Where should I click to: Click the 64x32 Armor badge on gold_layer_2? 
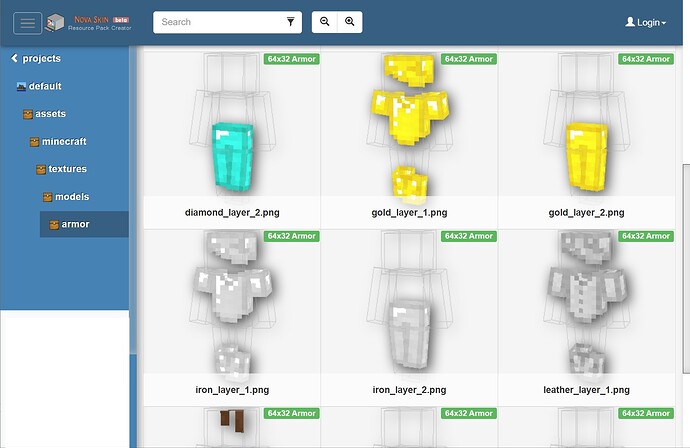tap(646, 59)
